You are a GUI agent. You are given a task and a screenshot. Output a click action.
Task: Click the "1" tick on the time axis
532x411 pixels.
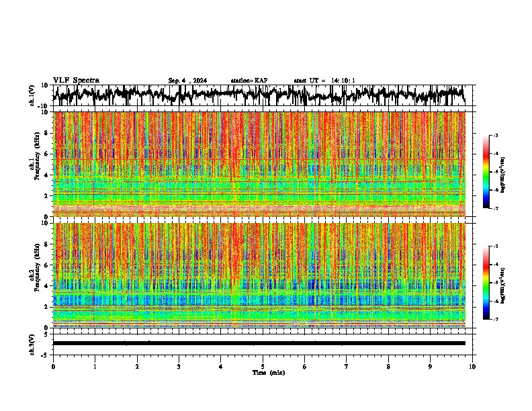click(x=95, y=367)
